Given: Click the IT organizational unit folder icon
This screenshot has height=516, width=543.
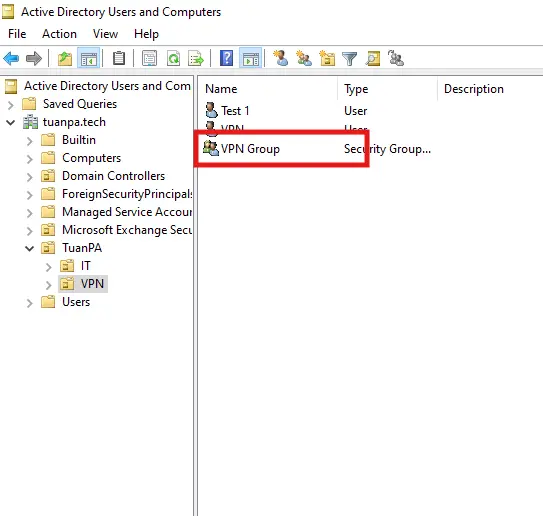Looking at the screenshot, I should [67, 266].
